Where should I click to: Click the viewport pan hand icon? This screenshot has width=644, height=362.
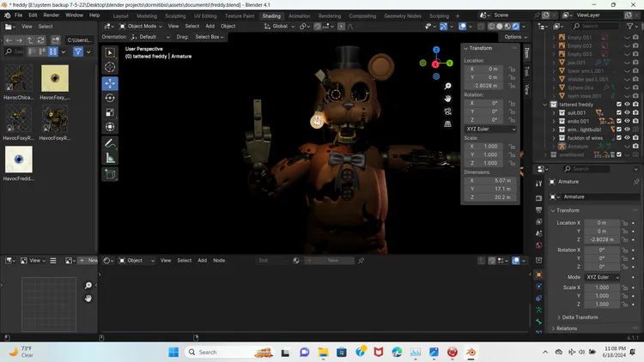[447, 99]
